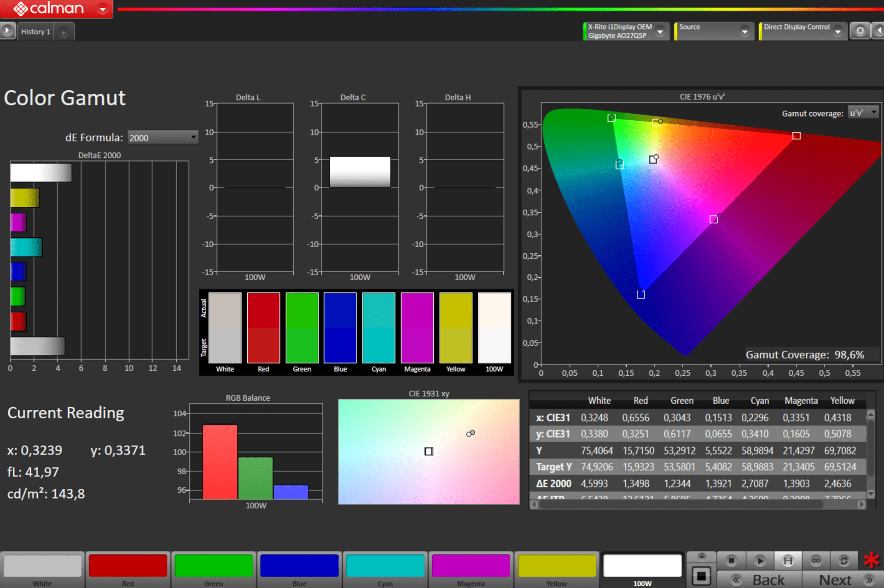This screenshot has width=884, height=588.
Task: Open the dE Formula dropdown
Action: coord(163,138)
